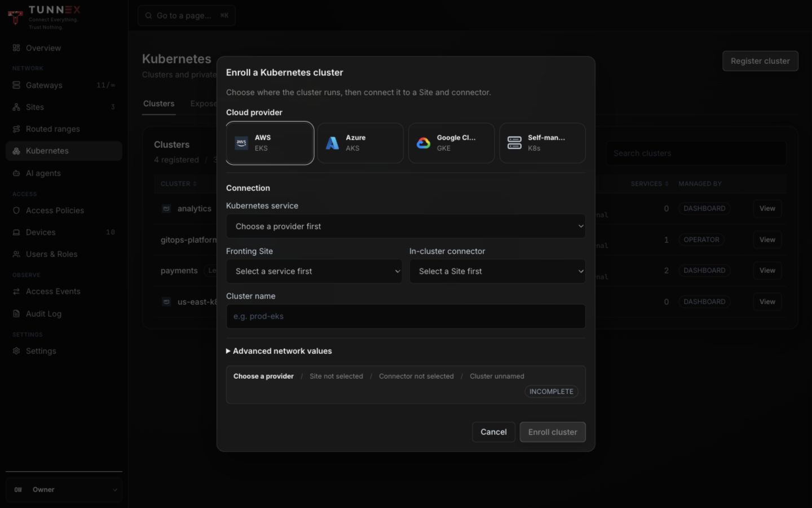Click the 'Choose a provider' summary text
The width and height of the screenshot is (812, 508).
(263, 376)
